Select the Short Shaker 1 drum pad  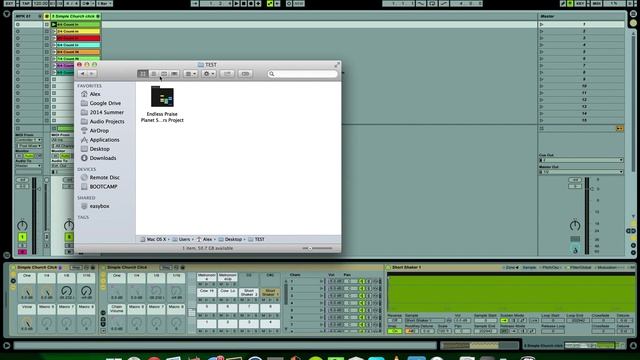(270, 292)
